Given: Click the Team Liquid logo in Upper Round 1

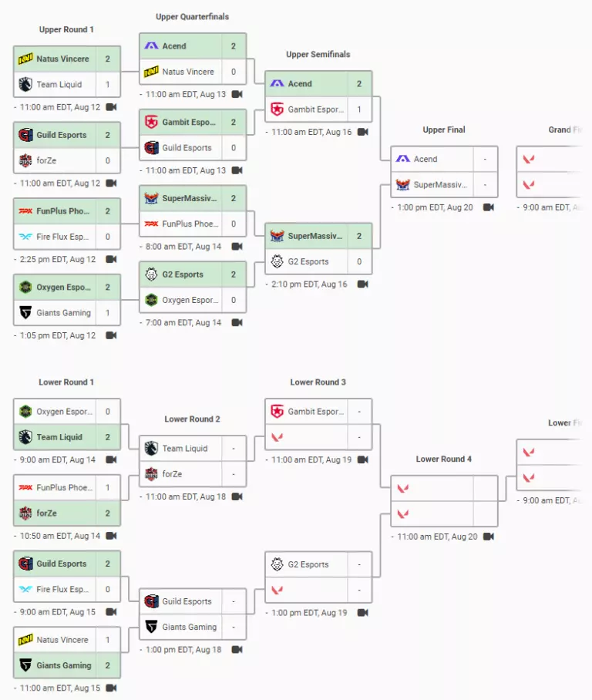Looking at the screenshot, I should pyautogui.click(x=25, y=84).
